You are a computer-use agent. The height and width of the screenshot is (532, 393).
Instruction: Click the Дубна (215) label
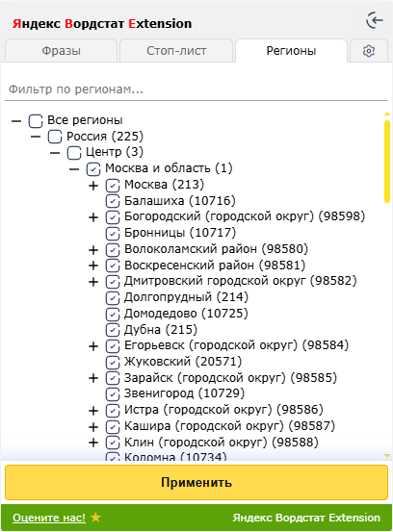click(x=161, y=329)
